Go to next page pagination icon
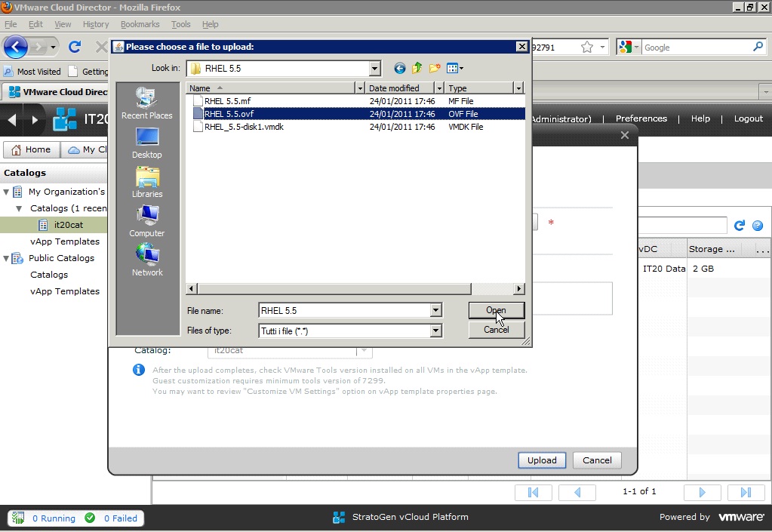The width and height of the screenshot is (772, 532). (x=702, y=492)
